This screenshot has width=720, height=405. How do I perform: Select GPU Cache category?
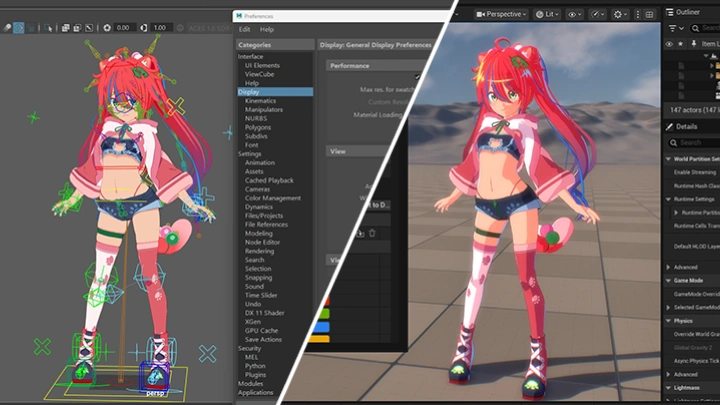[261, 331]
